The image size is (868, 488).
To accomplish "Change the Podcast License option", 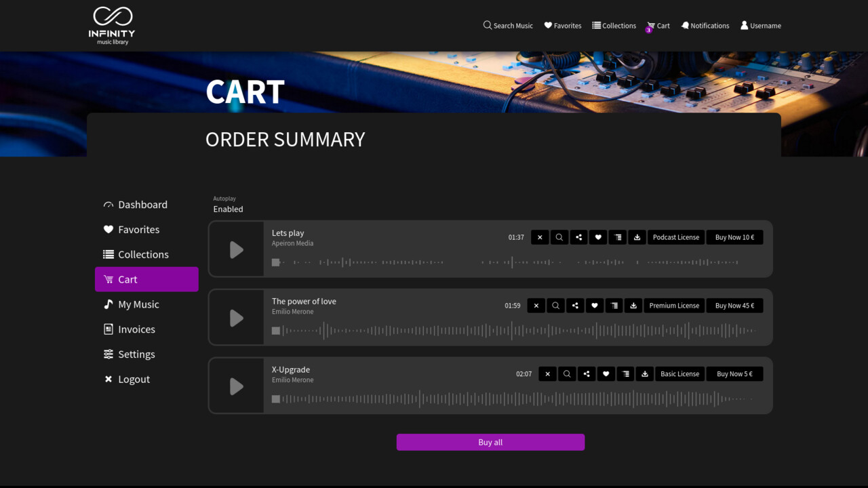I will pyautogui.click(x=676, y=237).
